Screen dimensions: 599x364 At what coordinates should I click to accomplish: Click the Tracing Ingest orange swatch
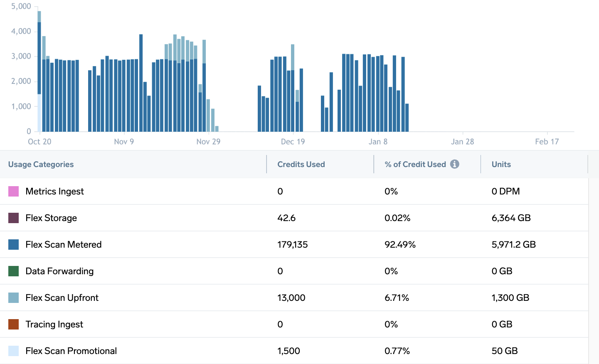14,325
